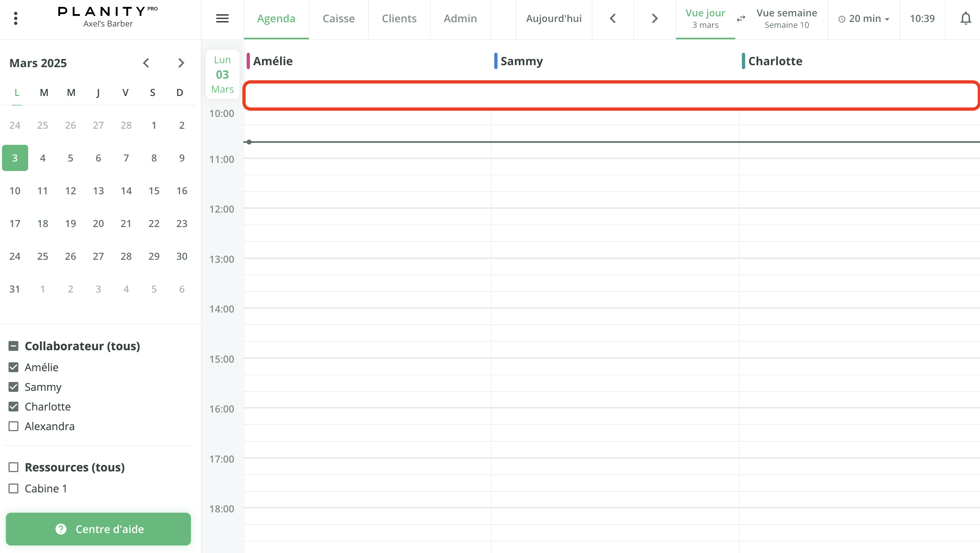Swap views using the exchange arrows icon
Image resolution: width=980 pixels, height=553 pixels.
pos(741,18)
